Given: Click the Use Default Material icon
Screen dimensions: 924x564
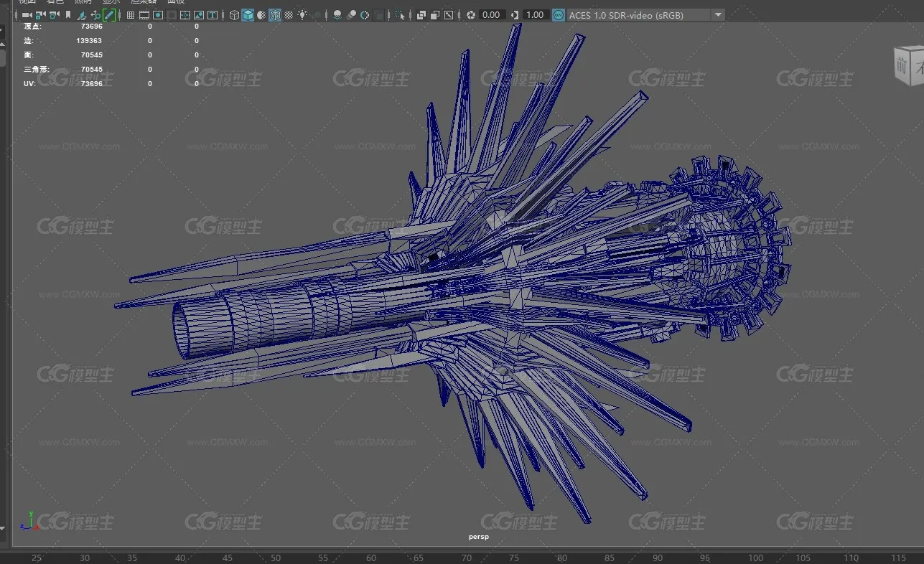Looking at the screenshot, I should point(261,14).
